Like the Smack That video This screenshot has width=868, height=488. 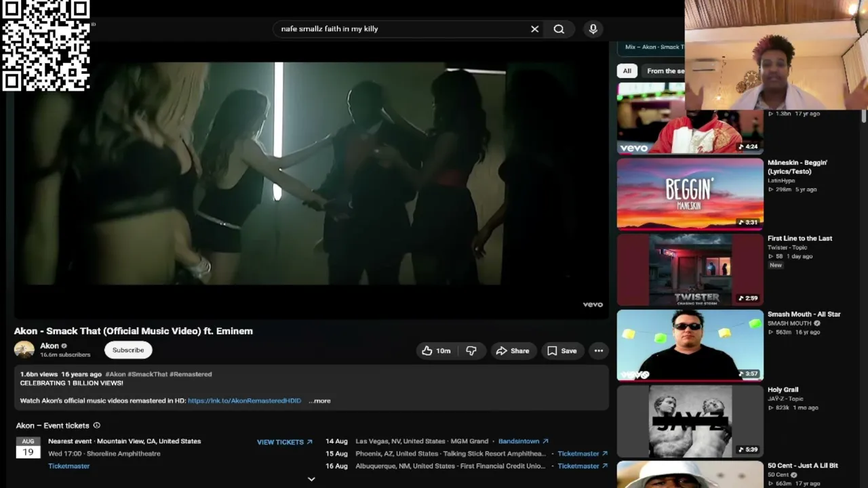(436, 350)
